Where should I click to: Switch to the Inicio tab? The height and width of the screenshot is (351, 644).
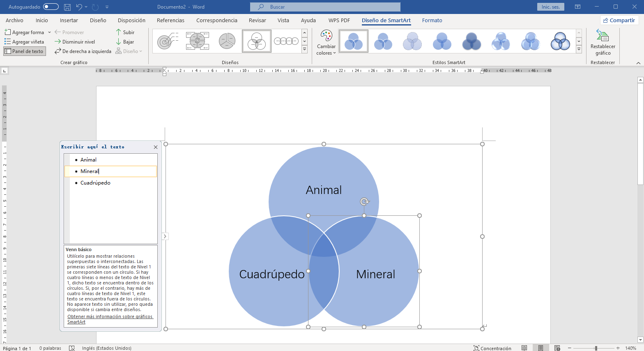point(41,20)
